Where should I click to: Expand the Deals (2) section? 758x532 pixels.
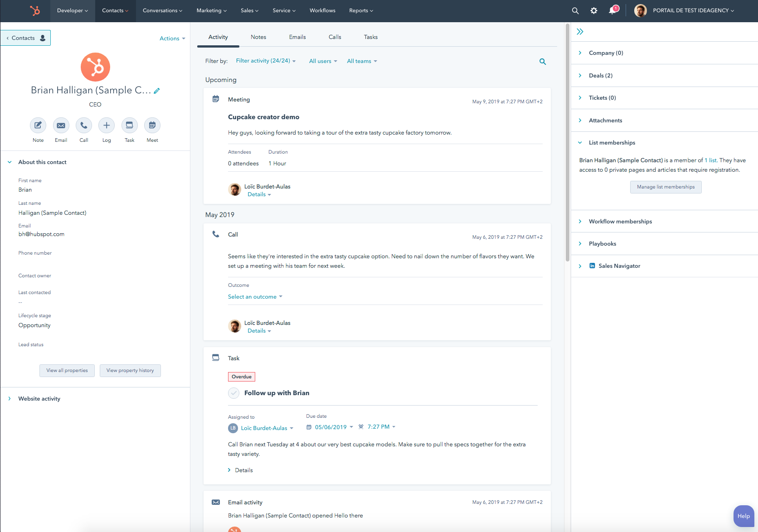pos(596,76)
